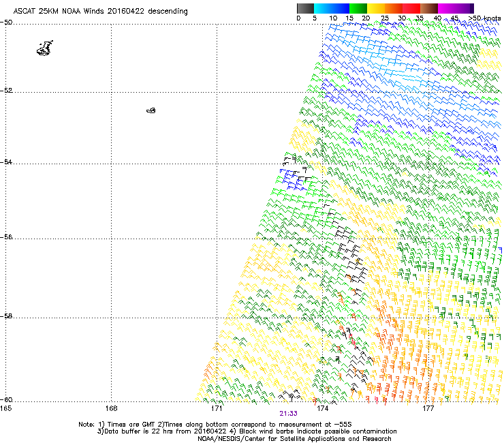Select the '177' longitude axis label
The image size is (504, 443).
428,408
